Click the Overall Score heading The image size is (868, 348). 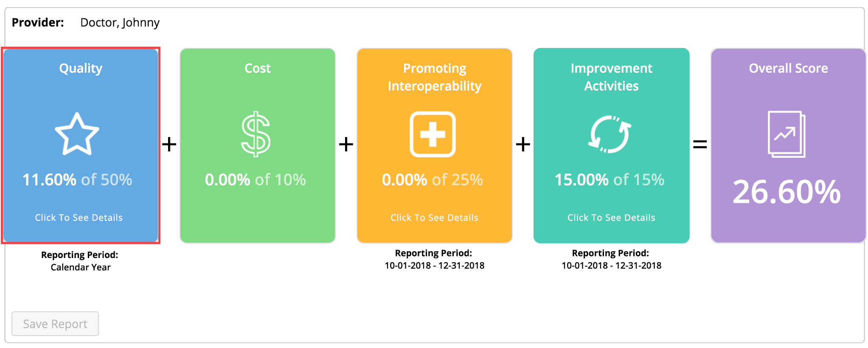tap(788, 68)
